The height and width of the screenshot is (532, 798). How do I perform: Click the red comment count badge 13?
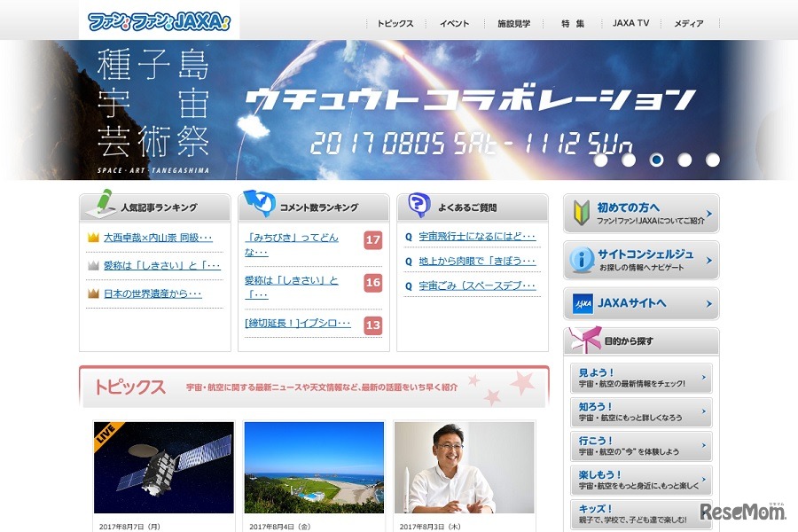373,325
